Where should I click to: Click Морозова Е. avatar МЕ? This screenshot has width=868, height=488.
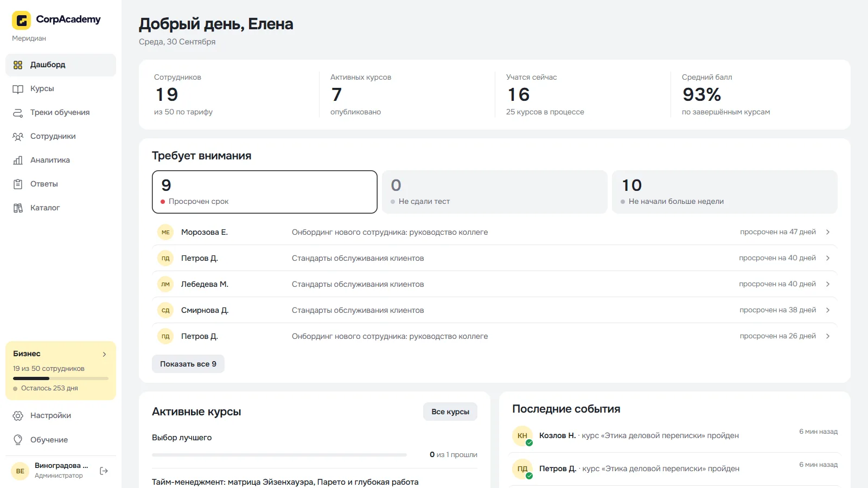(x=165, y=232)
